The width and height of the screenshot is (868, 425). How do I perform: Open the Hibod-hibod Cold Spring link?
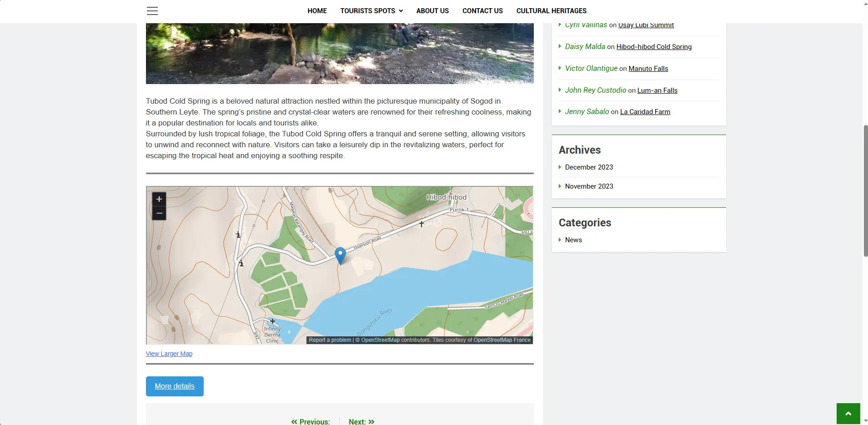(x=654, y=47)
